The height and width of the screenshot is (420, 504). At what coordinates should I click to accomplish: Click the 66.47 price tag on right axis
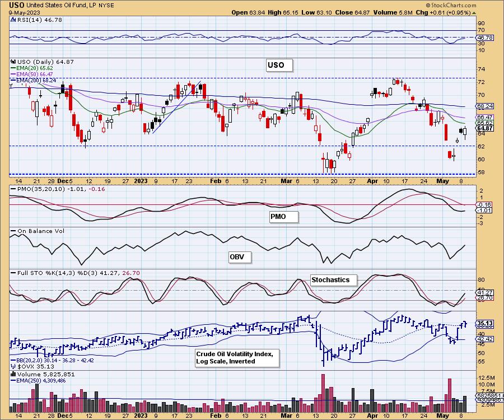[485, 117]
